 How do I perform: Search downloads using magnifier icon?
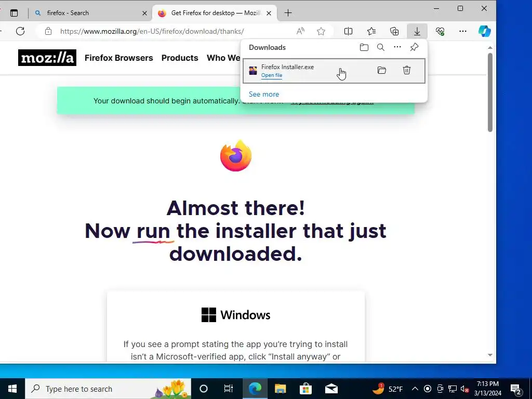(381, 47)
